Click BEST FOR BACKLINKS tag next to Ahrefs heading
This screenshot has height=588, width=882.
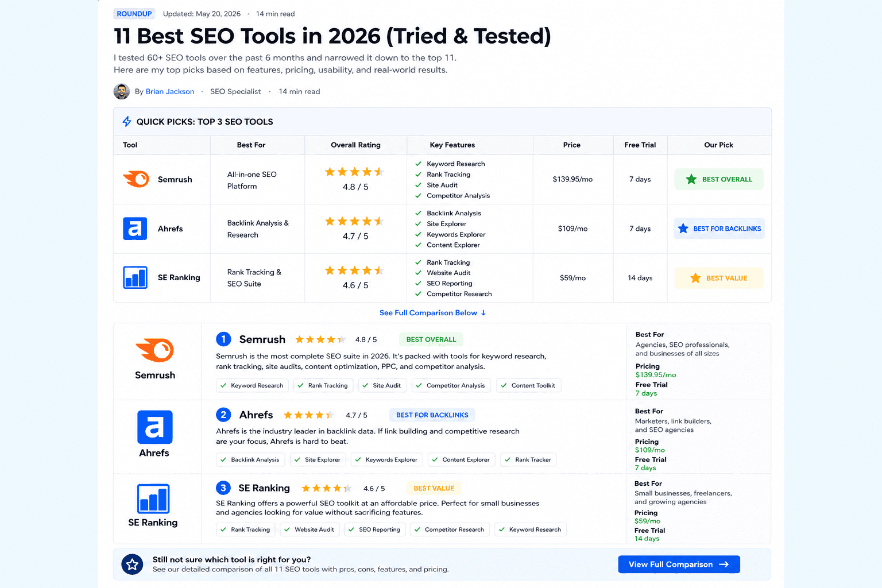(x=432, y=415)
